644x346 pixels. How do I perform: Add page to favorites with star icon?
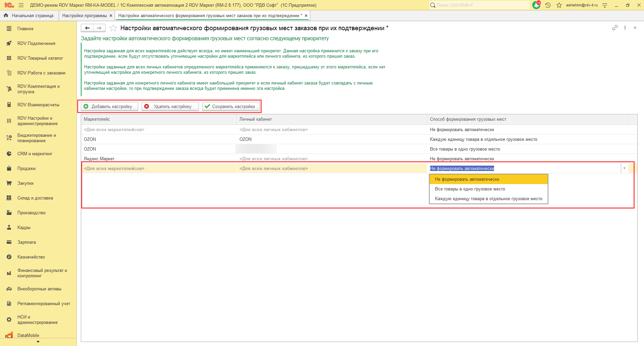[x=113, y=28]
